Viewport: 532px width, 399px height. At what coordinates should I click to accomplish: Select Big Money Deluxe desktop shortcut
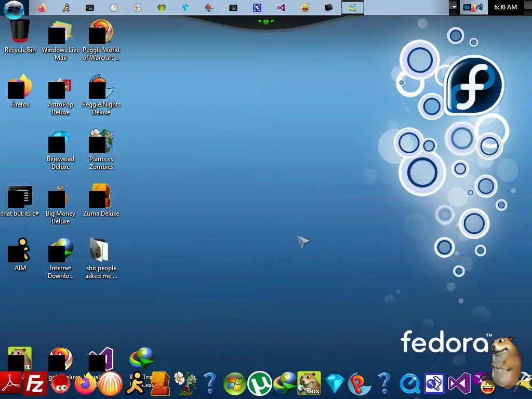(x=60, y=205)
